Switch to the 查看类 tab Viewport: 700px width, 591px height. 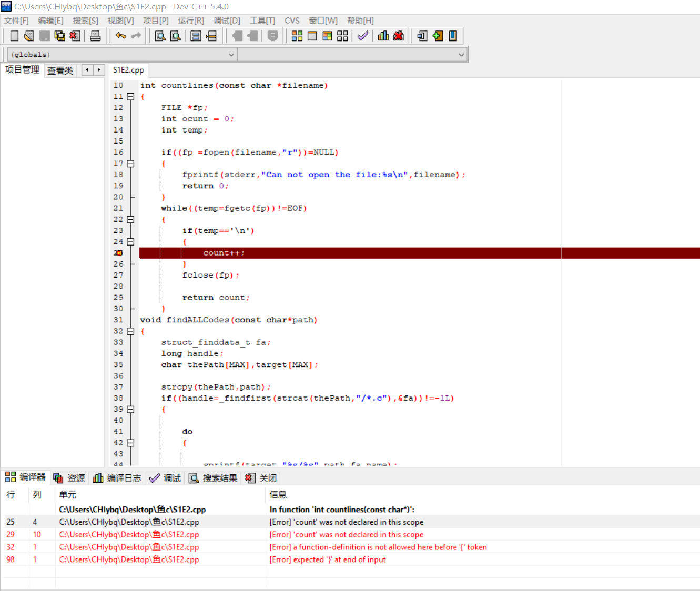click(60, 70)
